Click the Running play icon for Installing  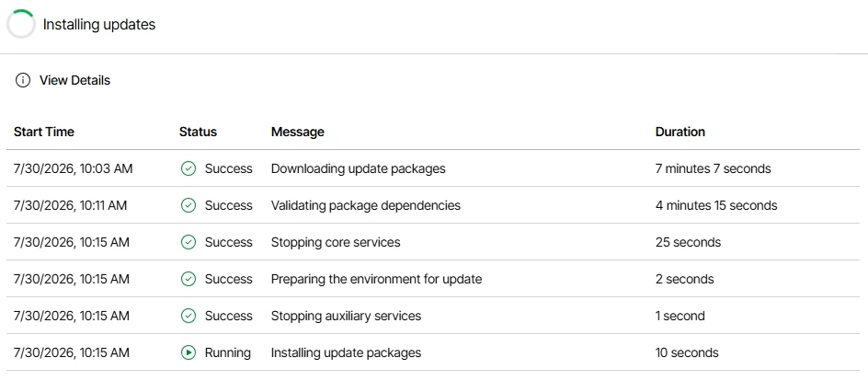pos(188,352)
